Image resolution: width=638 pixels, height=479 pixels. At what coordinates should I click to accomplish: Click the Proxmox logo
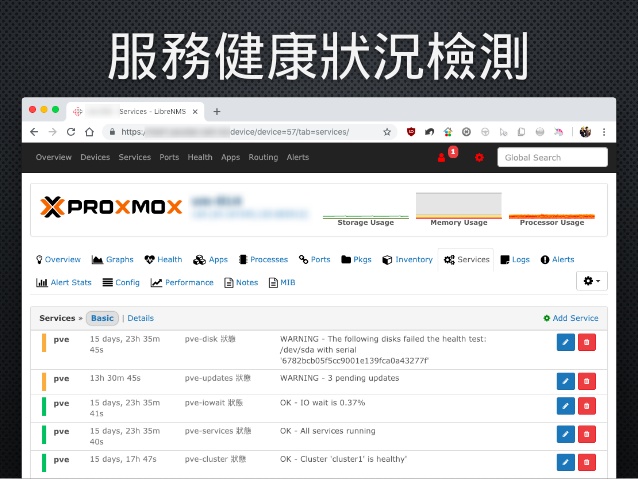(111, 207)
